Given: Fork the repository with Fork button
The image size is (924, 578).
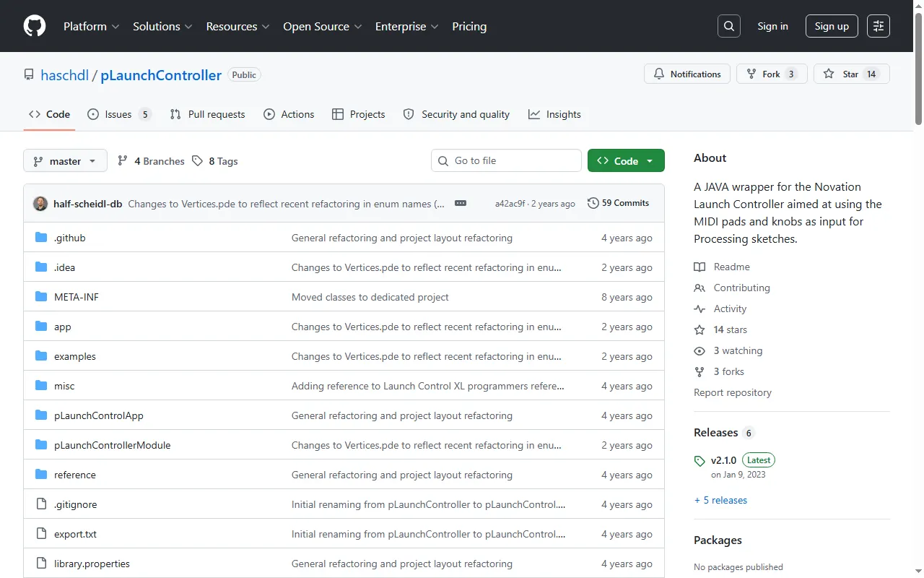Looking at the screenshot, I should point(772,74).
